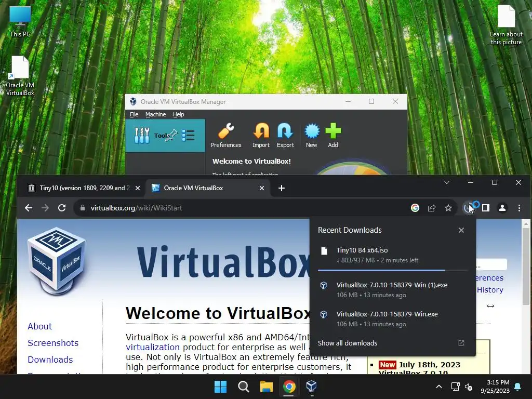The image size is (532, 399).
Task: Select the Tools item in VirtualBox Manager
Action: pyautogui.click(x=165, y=136)
